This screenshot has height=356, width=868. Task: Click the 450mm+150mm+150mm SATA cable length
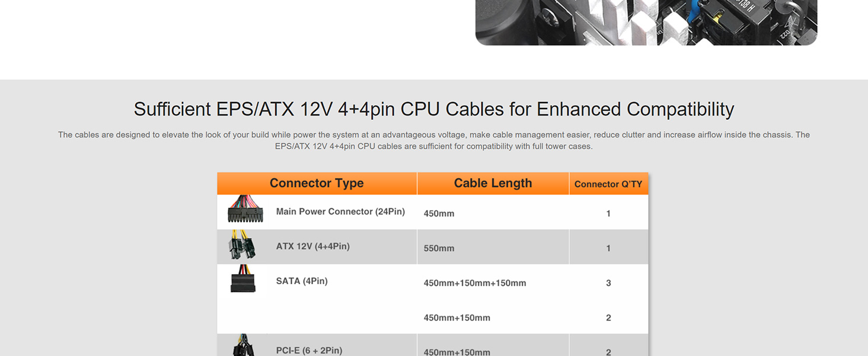tap(475, 283)
